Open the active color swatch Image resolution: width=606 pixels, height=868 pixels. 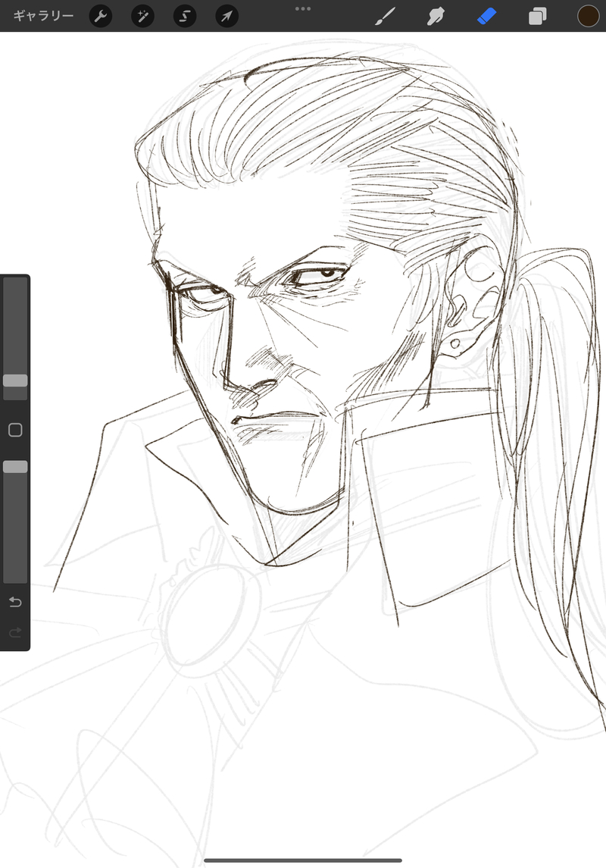point(589,16)
